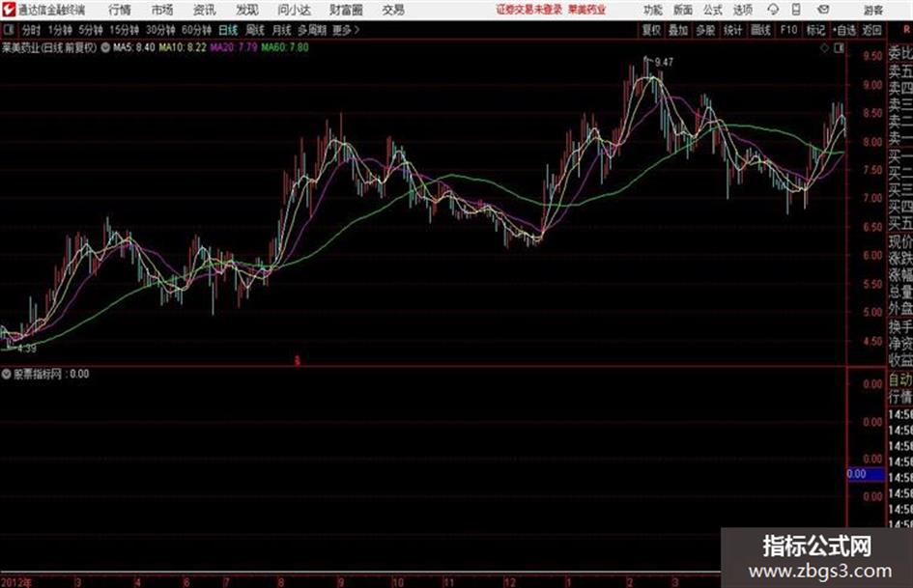Viewport: 913px width, 588px height.
Task: Open F10 company info
Action: pyautogui.click(x=788, y=30)
